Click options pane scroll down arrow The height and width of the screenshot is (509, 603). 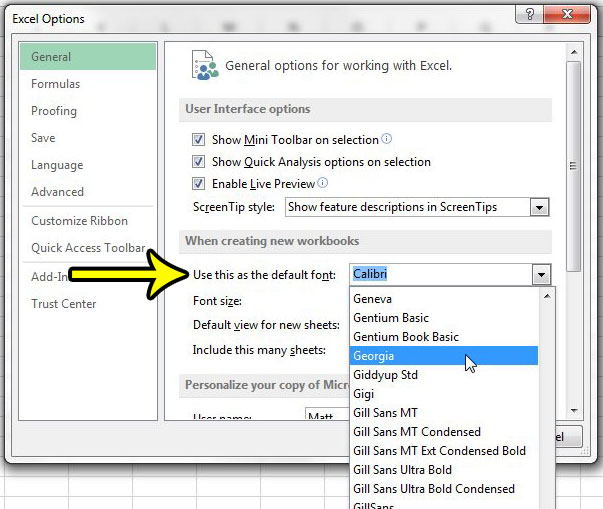(x=574, y=411)
